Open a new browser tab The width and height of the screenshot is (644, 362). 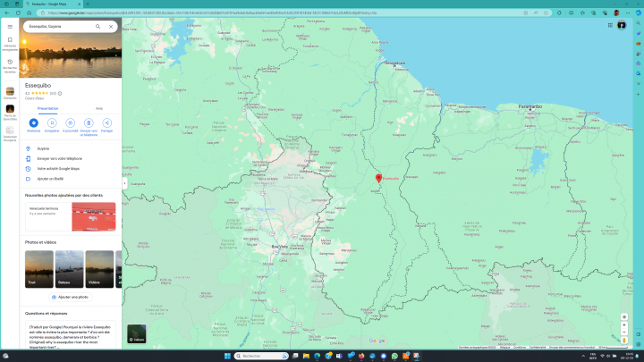tap(88, 4)
